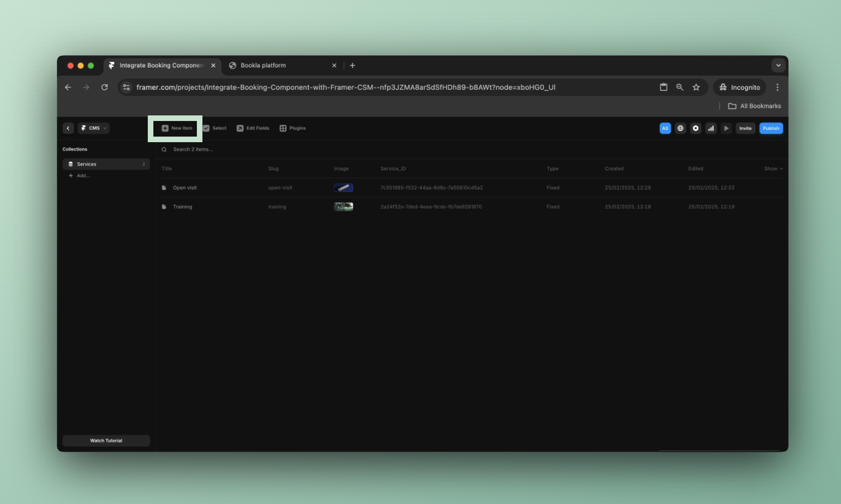Viewport: 841px width, 504px height.
Task: Click the Invite button
Action: [x=746, y=128]
